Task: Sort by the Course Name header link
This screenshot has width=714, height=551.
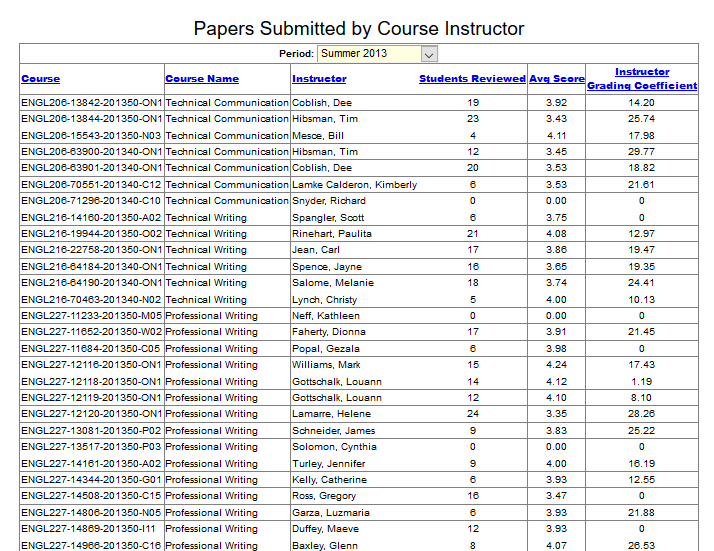Action: pos(202,79)
